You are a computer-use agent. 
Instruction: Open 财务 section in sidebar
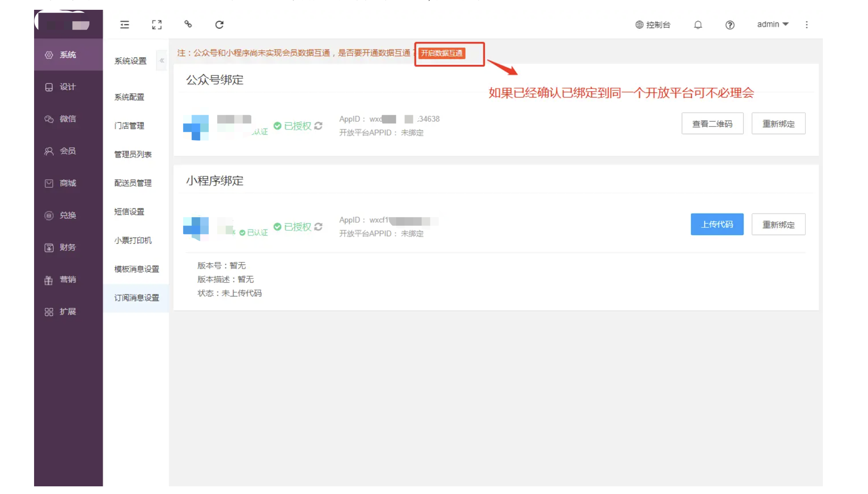click(x=68, y=247)
